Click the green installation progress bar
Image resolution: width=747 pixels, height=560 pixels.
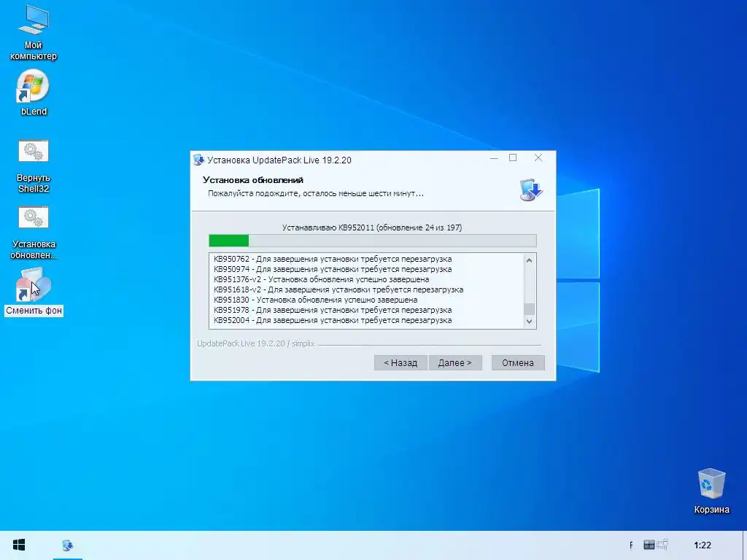[x=373, y=241]
